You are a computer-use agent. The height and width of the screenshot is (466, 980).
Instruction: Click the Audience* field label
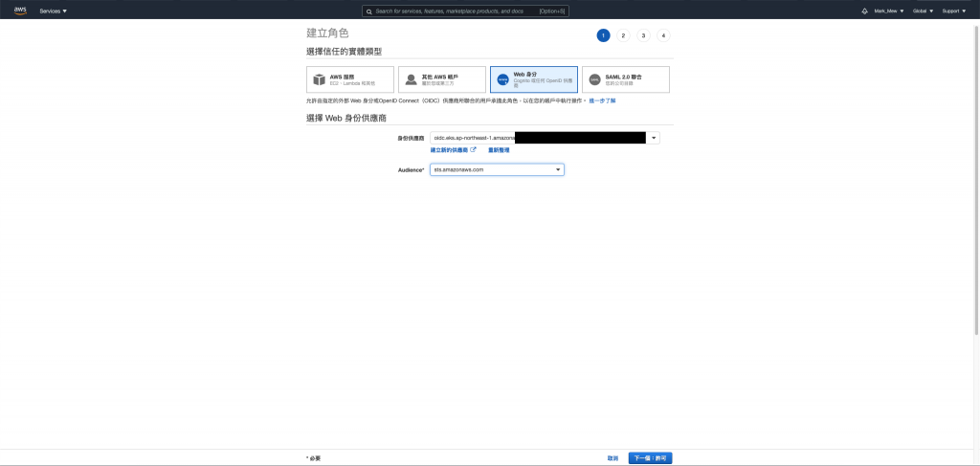(x=412, y=170)
